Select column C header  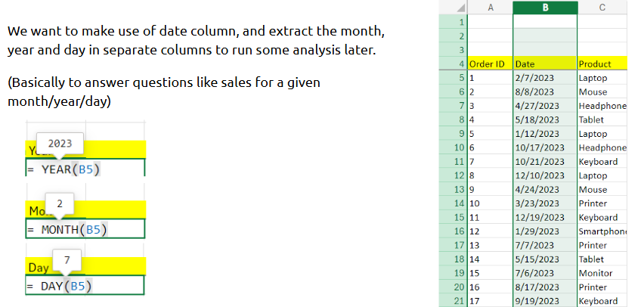tap(602, 8)
